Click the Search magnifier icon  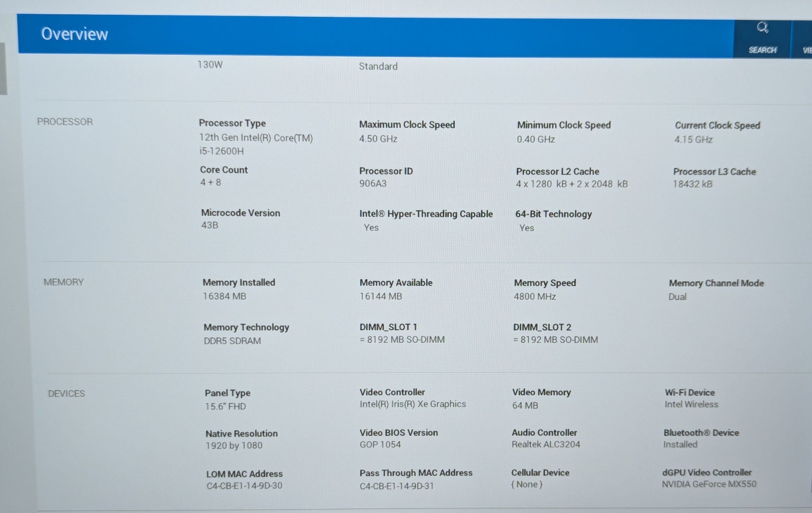click(x=762, y=27)
